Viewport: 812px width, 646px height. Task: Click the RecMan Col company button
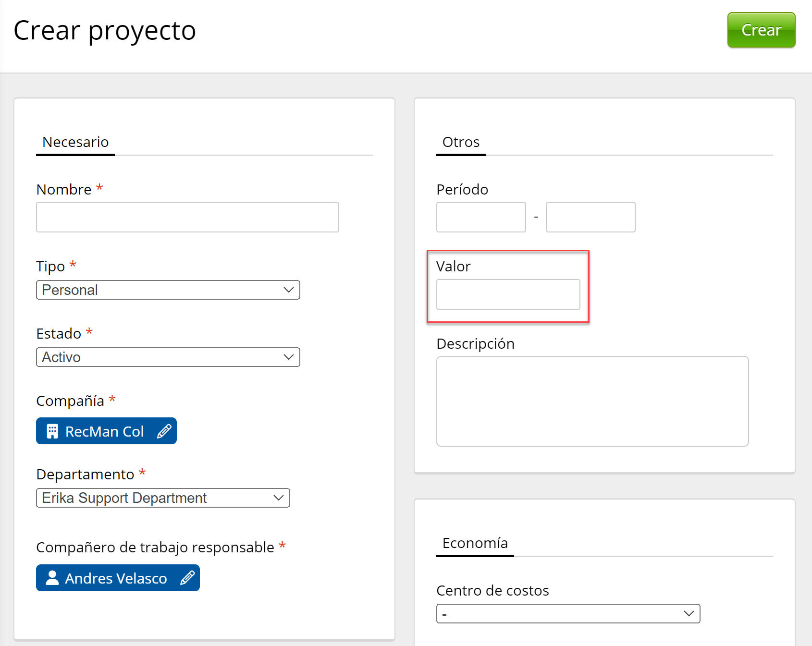(x=104, y=431)
